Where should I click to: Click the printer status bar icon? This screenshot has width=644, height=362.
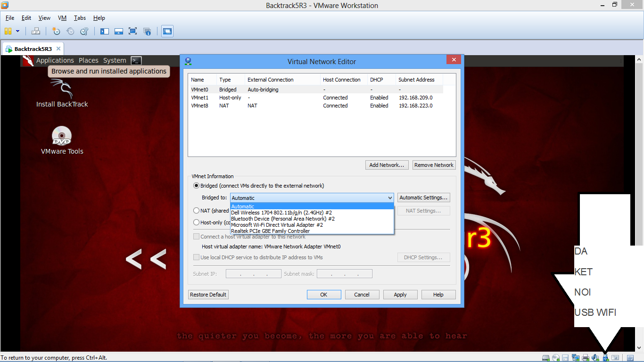[x=586, y=358]
